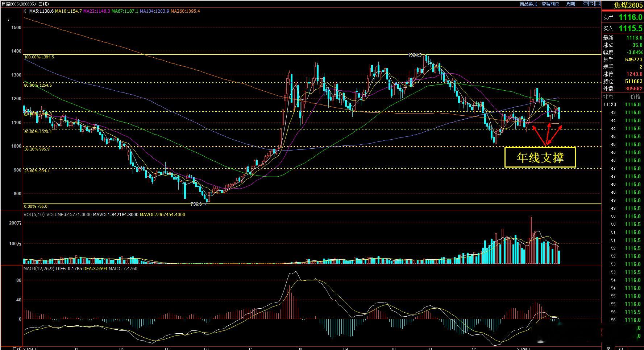
Task: Select the MA134:1203.9 indicator label
Action: click(x=154, y=11)
